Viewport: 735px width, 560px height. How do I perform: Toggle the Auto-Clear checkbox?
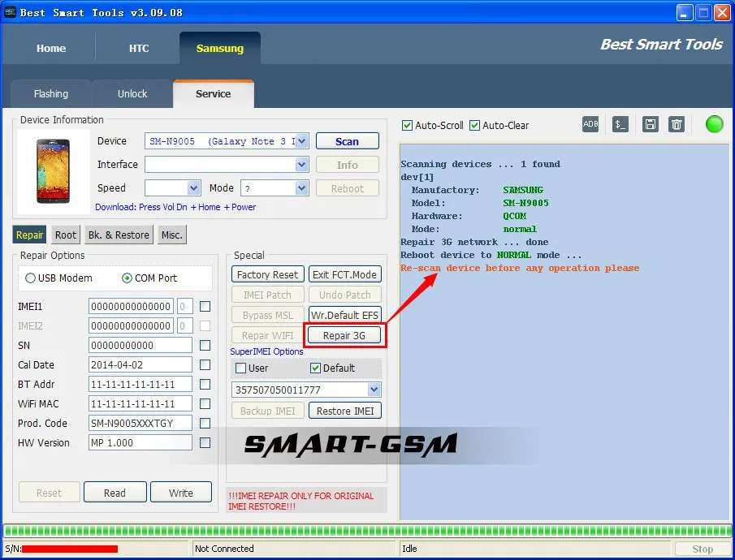[474, 125]
